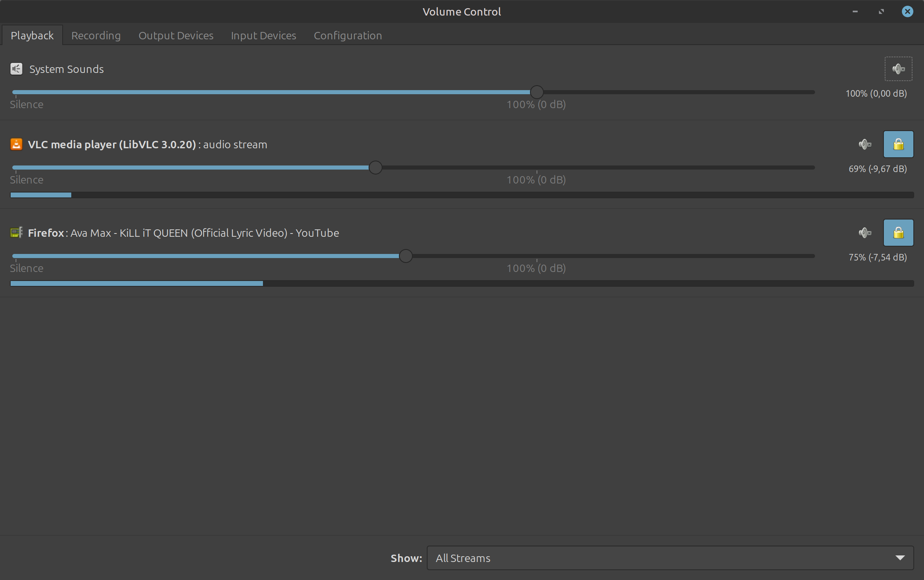This screenshot has width=924, height=580.
Task: Go to the Input Devices tab
Action: (x=263, y=36)
